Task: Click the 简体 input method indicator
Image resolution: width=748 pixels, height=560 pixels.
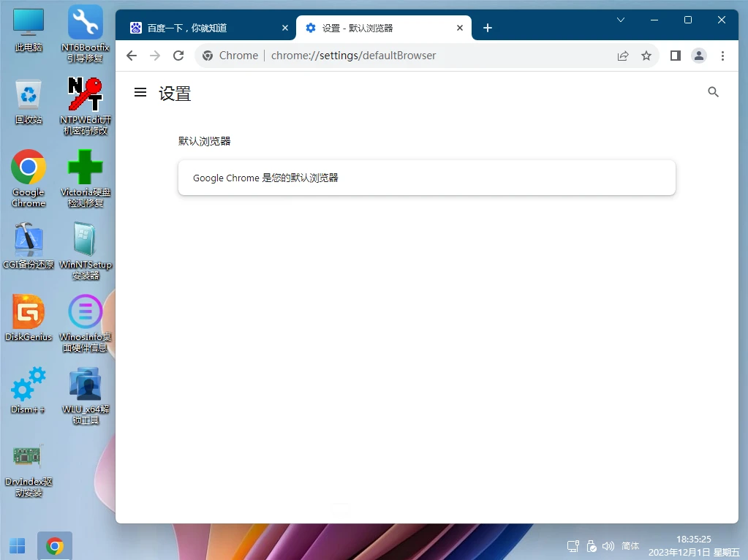Action: point(631,546)
